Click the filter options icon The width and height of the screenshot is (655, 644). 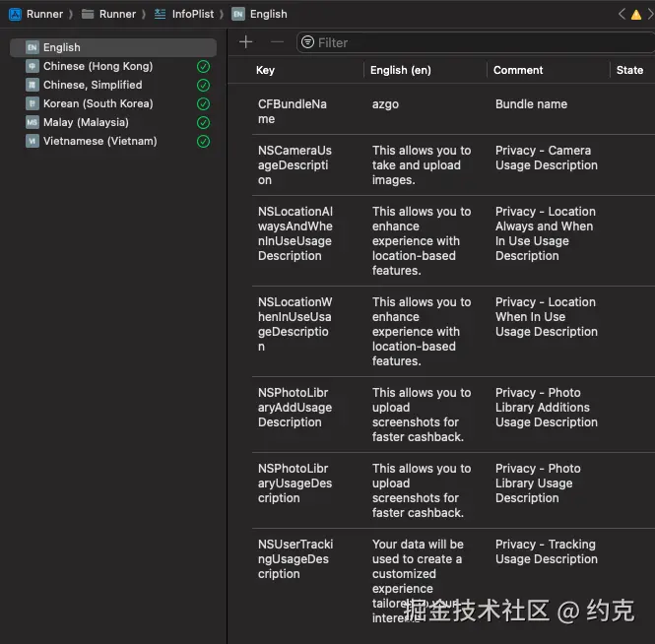(308, 42)
